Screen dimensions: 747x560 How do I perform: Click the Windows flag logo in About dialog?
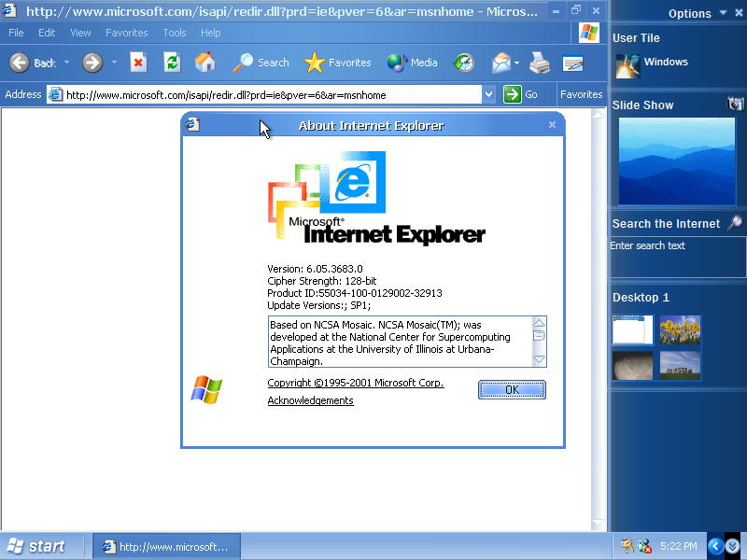(206, 389)
